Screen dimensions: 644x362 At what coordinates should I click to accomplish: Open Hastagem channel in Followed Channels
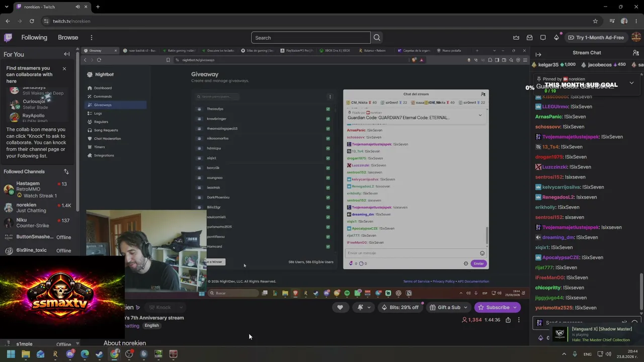(38, 189)
